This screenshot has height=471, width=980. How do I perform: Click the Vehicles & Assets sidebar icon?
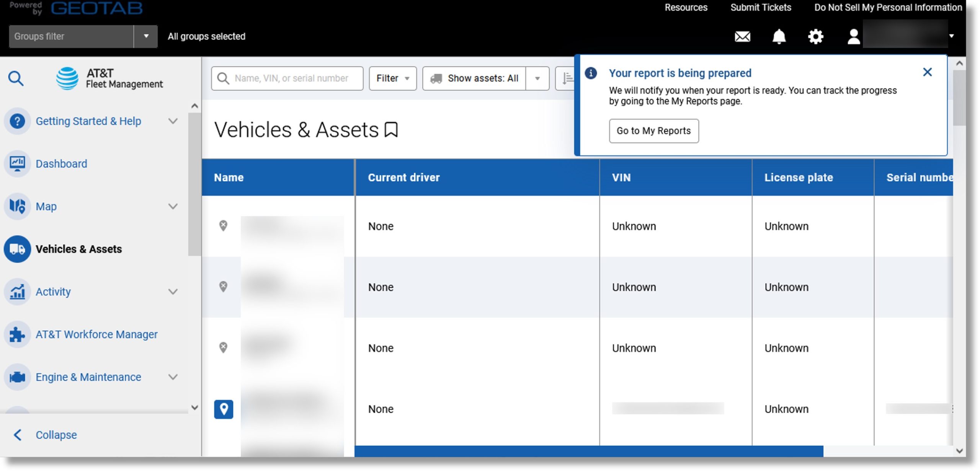coord(18,248)
